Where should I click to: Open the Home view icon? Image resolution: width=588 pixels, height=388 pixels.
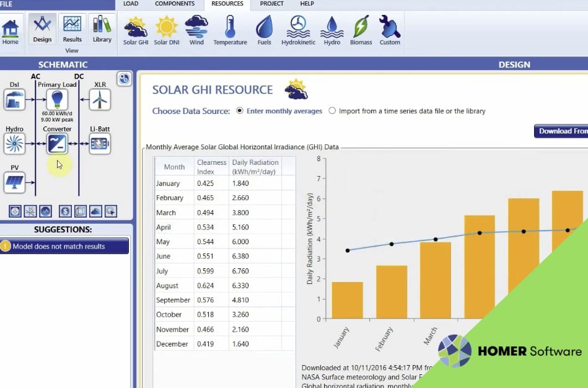10,32
